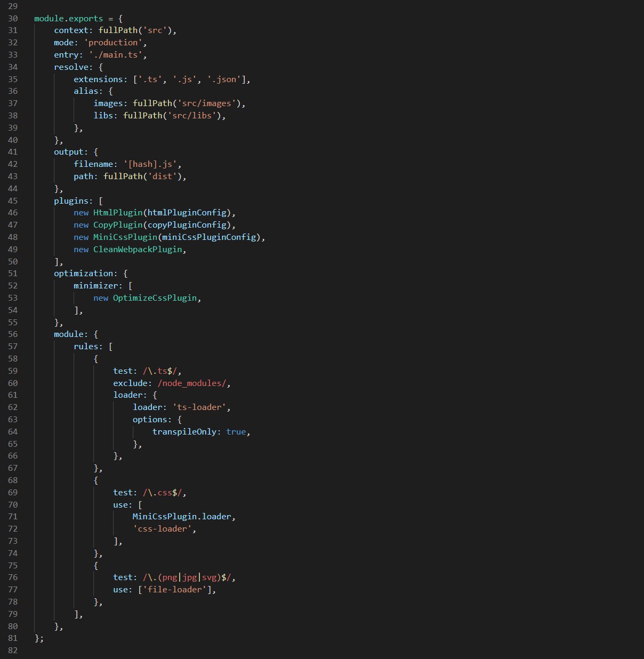644x659 pixels.
Task: Click the 'transpileOnly' option key
Action: click(x=184, y=432)
